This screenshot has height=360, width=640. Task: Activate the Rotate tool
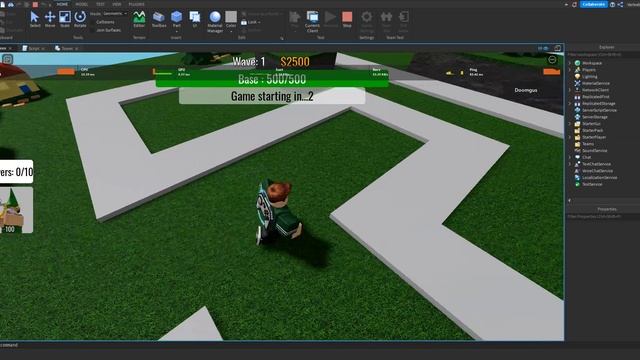(x=80, y=19)
